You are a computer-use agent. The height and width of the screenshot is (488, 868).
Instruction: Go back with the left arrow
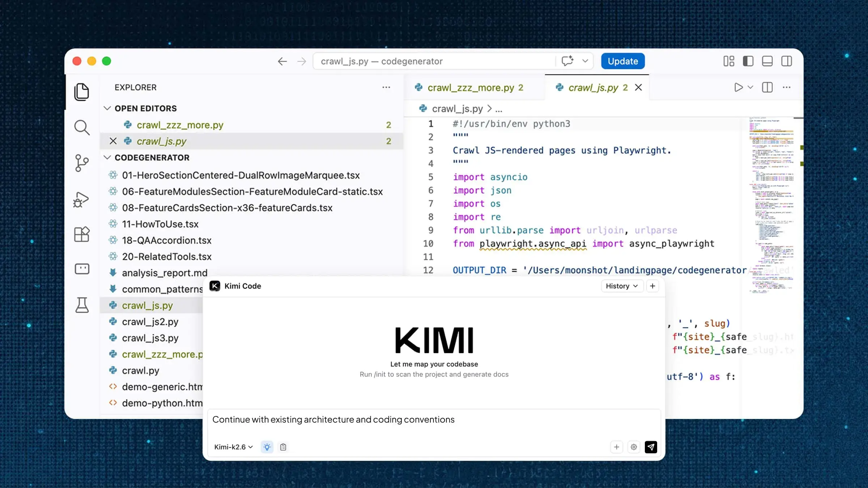pyautogui.click(x=282, y=61)
